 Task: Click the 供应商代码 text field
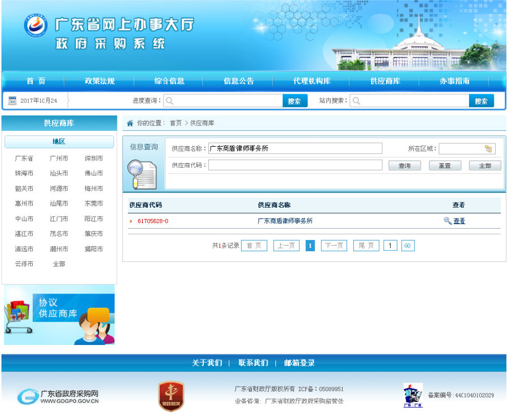coord(295,165)
